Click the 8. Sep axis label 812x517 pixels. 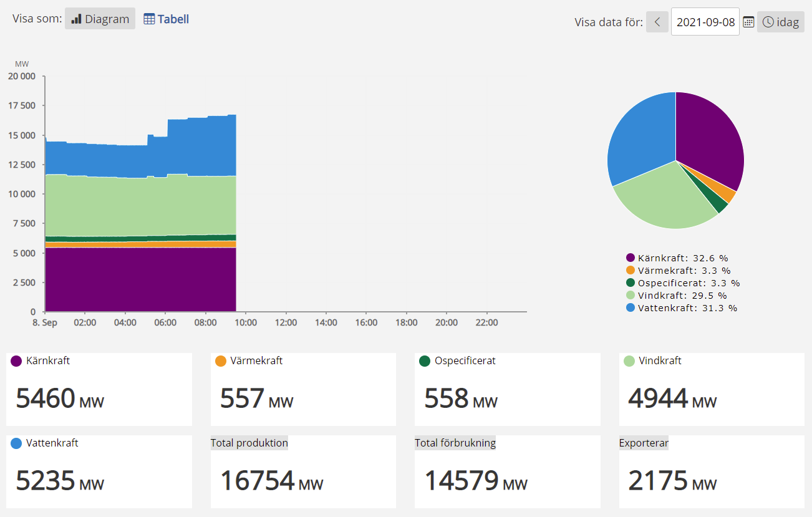click(45, 322)
